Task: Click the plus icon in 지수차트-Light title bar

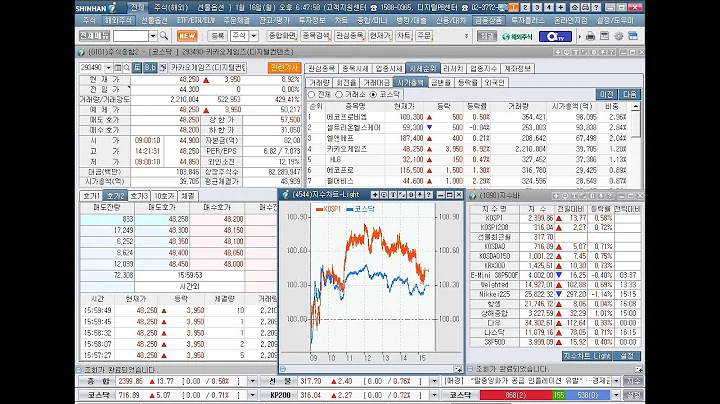Action: (375, 195)
